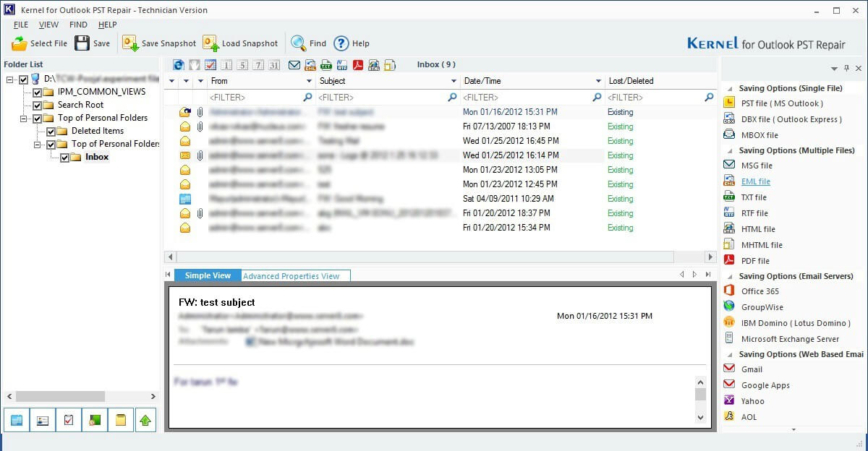This screenshot has width=868, height=451.
Task: Click the Folder List horizontal scrollbar
Action: (x=80, y=396)
